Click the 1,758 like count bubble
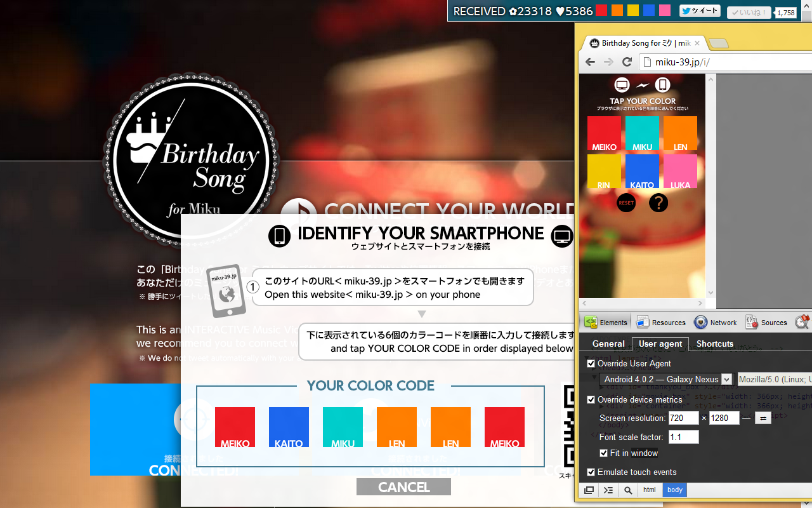 pos(785,12)
